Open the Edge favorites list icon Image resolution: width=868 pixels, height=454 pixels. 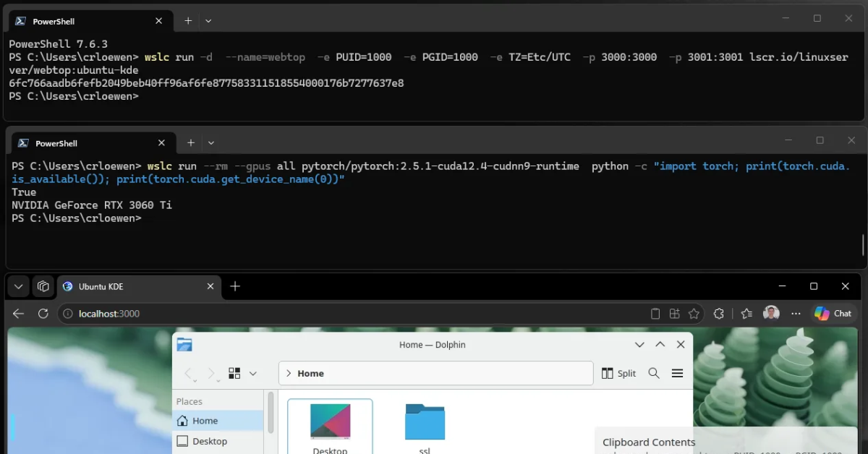click(747, 314)
